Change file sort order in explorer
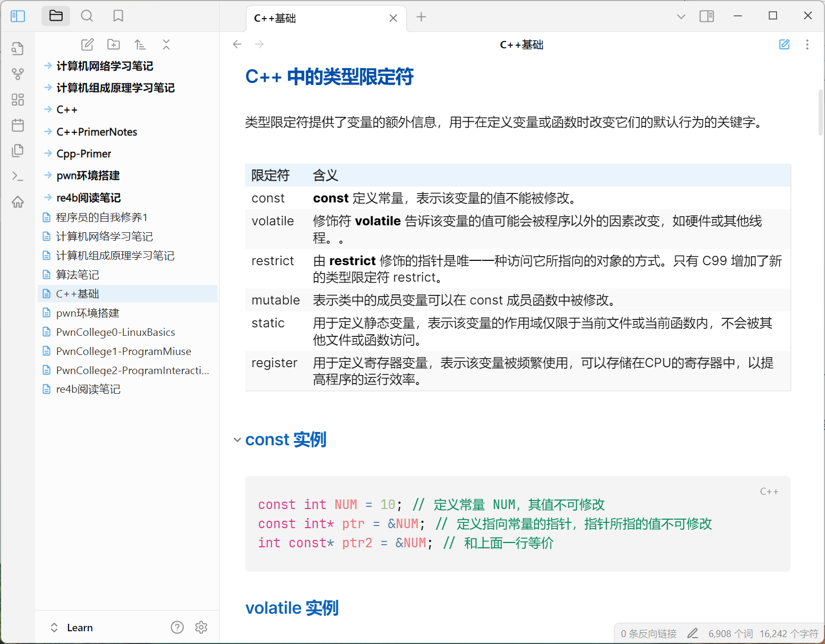Viewport: 825px width, 644px height. [x=140, y=45]
